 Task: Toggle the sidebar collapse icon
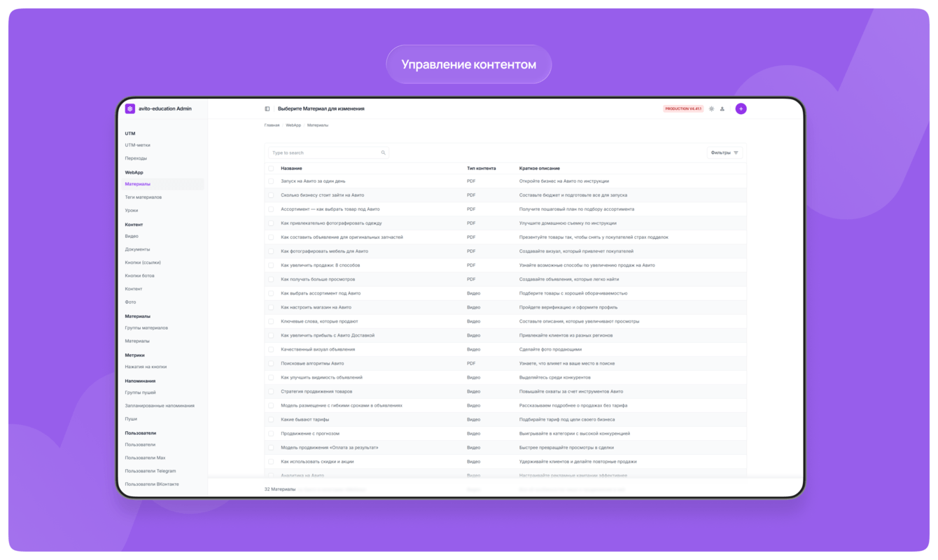[x=267, y=108]
